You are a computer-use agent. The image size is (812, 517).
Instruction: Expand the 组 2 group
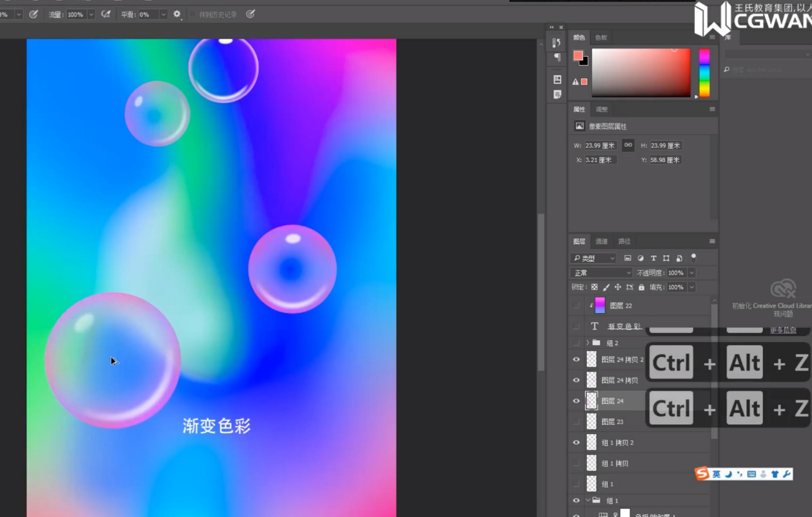pyautogui.click(x=588, y=343)
